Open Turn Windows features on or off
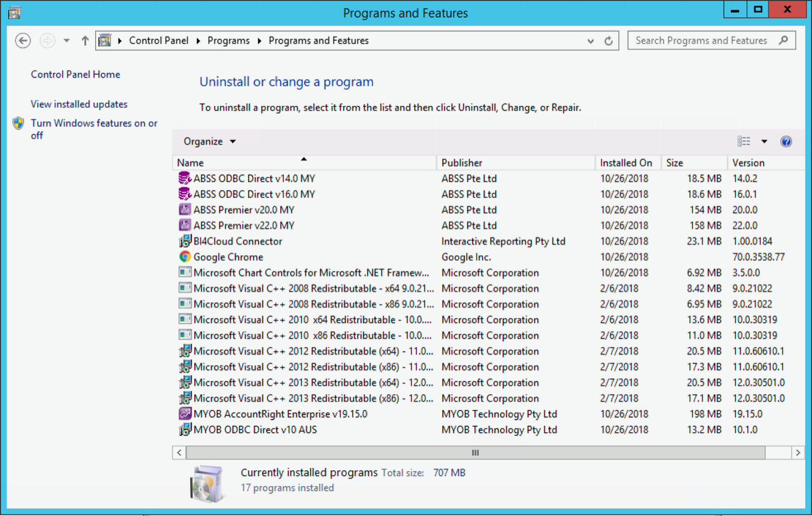This screenshot has width=812, height=516. (x=94, y=129)
